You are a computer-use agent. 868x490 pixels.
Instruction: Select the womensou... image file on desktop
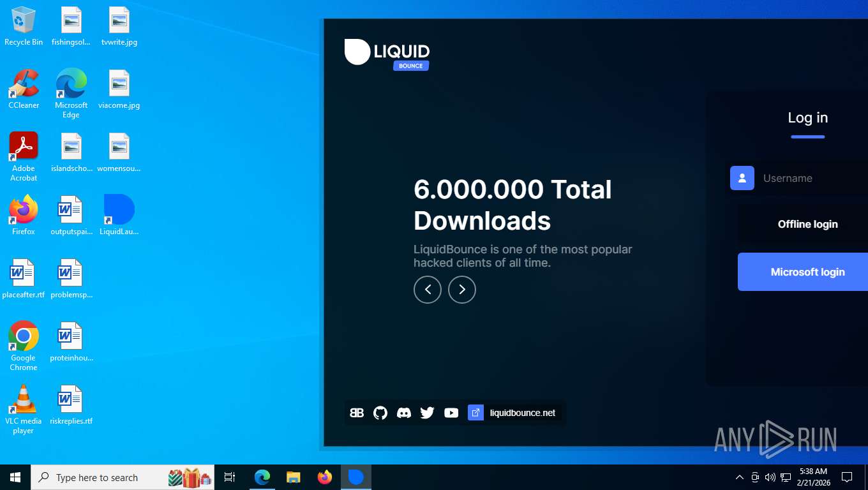(119, 152)
